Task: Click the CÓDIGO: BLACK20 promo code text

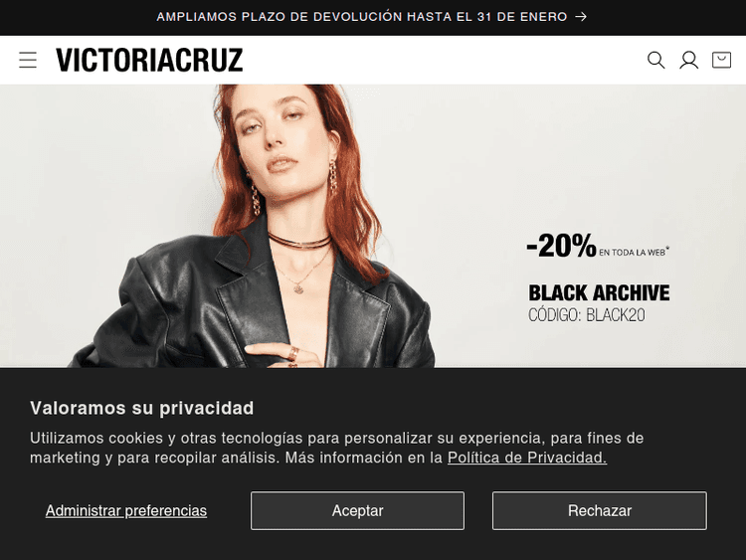Action: pos(587,315)
